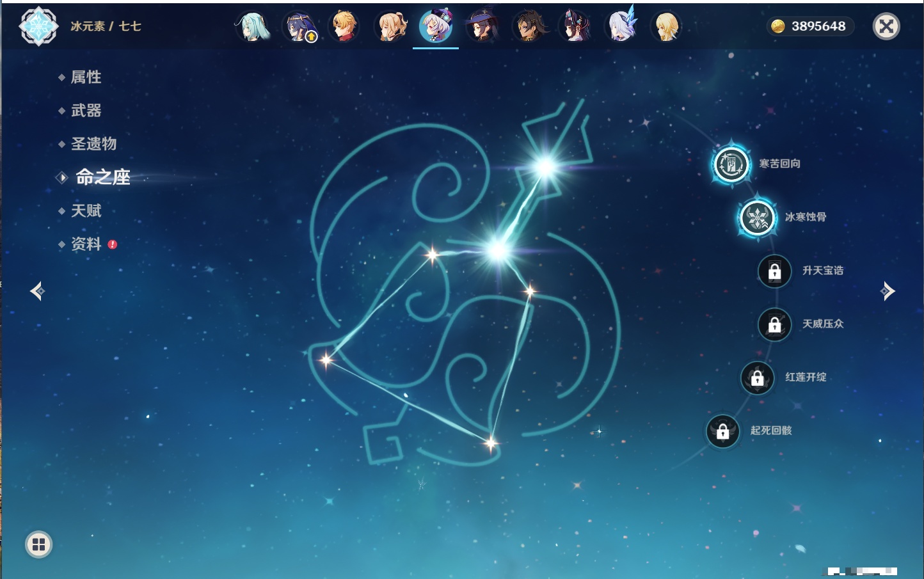
Task: Select the 命之座 constellation menu entry
Action: pyautogui.click(x=102, y=177)
